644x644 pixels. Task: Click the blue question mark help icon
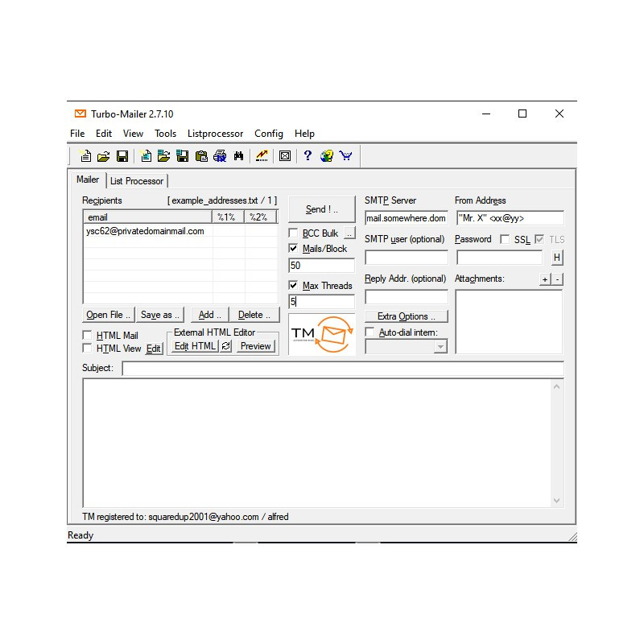coord(307,156)
